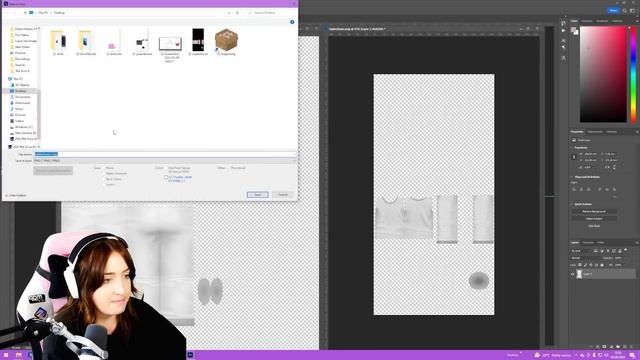This screenshot has height=360, width=640.
Task: Lock all with the padlock icon
Action: (x=602, y=265)
